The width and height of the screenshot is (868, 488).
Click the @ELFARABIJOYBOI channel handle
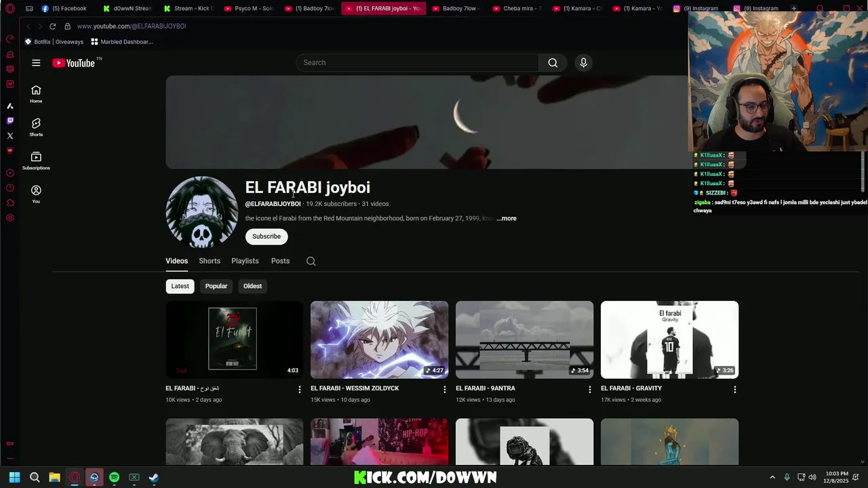click(273, 204)
